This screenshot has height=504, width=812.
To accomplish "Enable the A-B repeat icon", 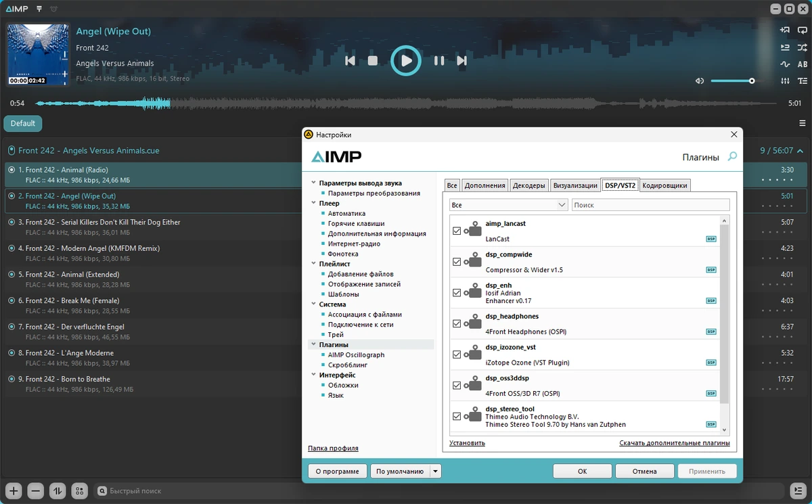I will click(x=803, y=64).
